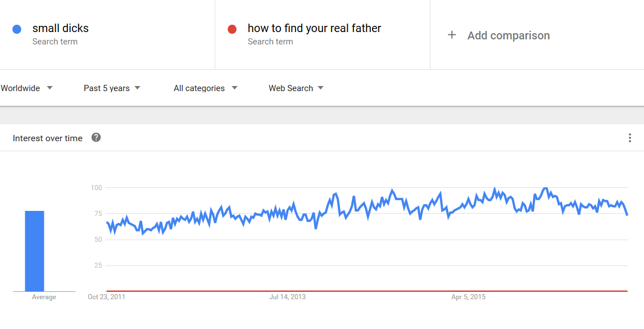Open the All categories dropdown
This screenshot has width=644, height=329.
pyautogui.click(x=205, y=88)
